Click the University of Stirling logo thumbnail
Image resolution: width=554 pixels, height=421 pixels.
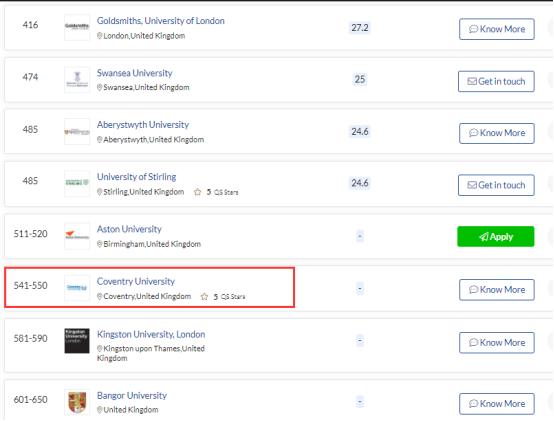point(77,183)
